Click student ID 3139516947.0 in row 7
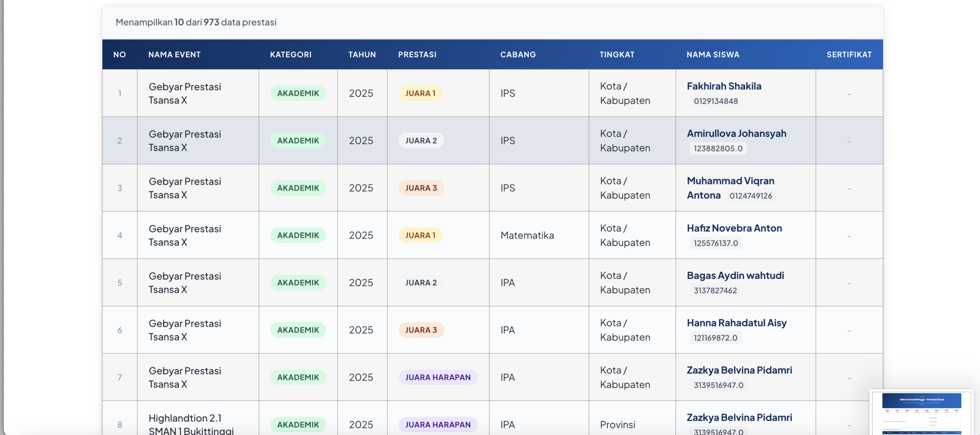Screen dimensions: 980x435 [718, 385]
